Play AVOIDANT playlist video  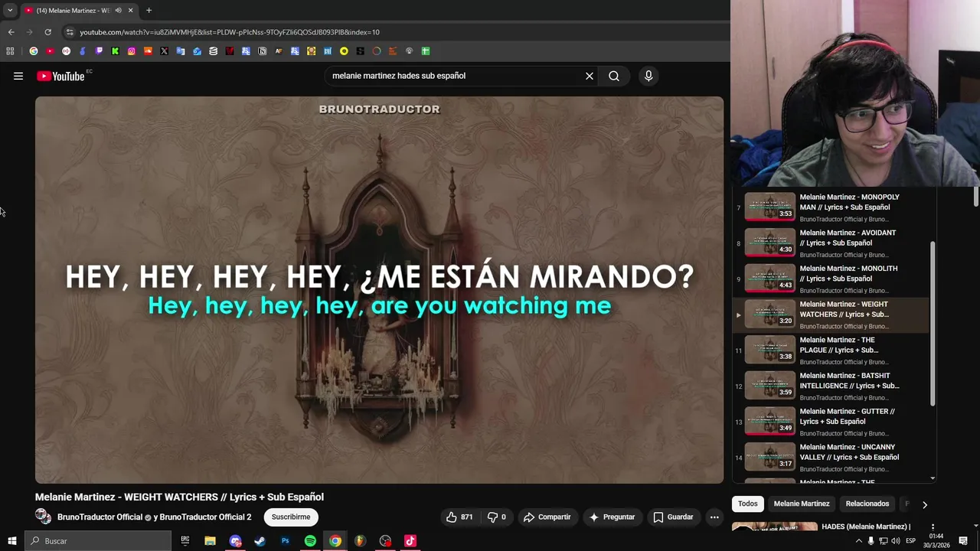(x=831, y=243)
